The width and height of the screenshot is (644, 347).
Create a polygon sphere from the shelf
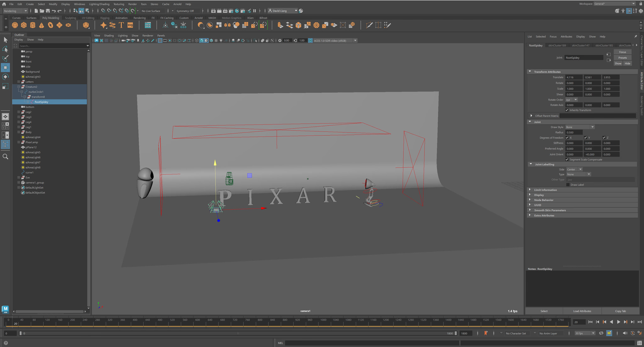coord(15,25)
